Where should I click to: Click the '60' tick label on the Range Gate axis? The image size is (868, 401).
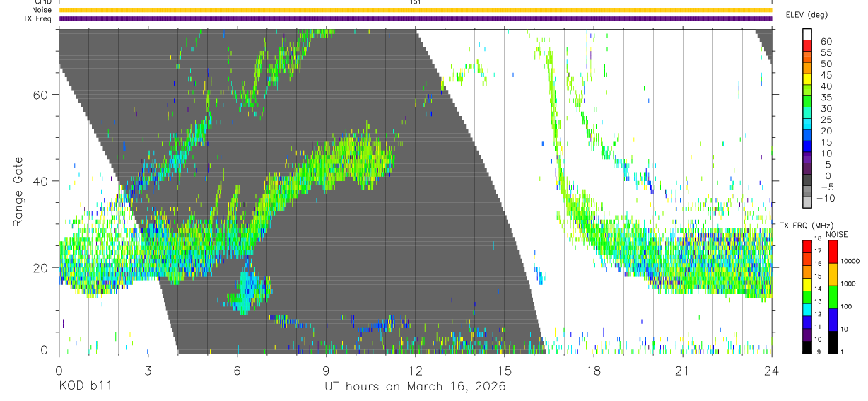[x=41, y=95]
